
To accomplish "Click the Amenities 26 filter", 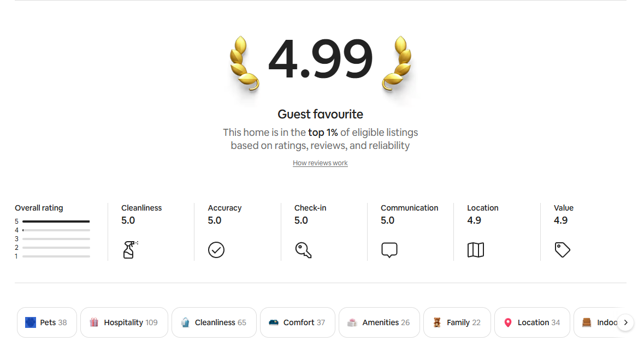I will pos(379,322).
